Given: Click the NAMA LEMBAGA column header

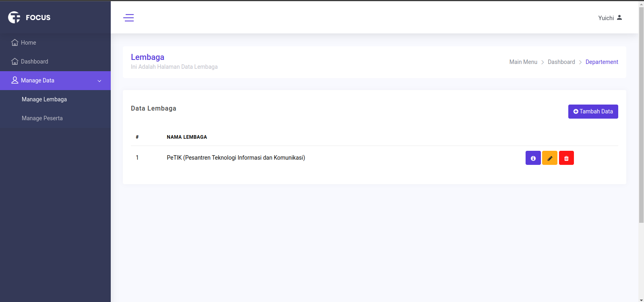Looking at the screenshot, I should [187, 137].
